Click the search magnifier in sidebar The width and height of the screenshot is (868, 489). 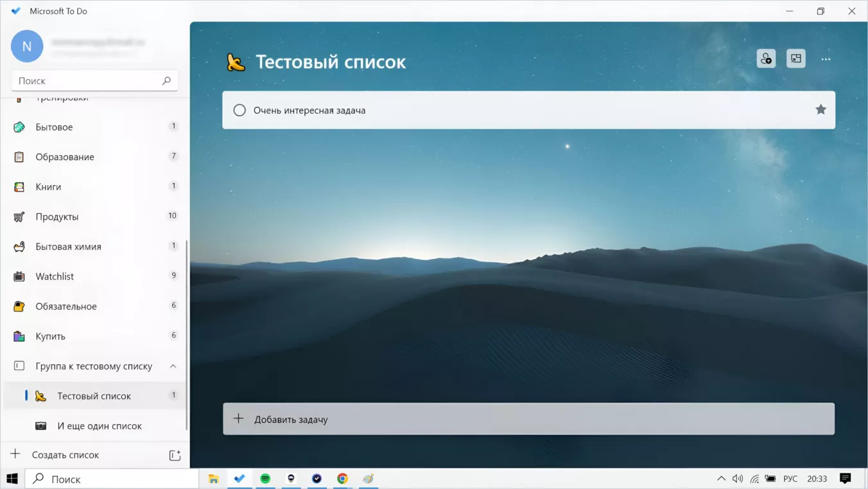pyautogui.click(x=166, y=81)
